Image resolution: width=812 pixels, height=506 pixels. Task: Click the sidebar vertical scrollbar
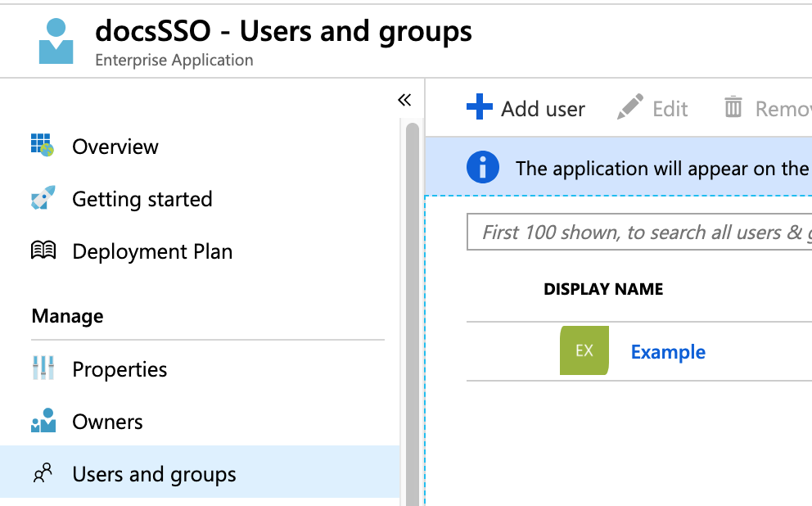click(x=413, y=314)
